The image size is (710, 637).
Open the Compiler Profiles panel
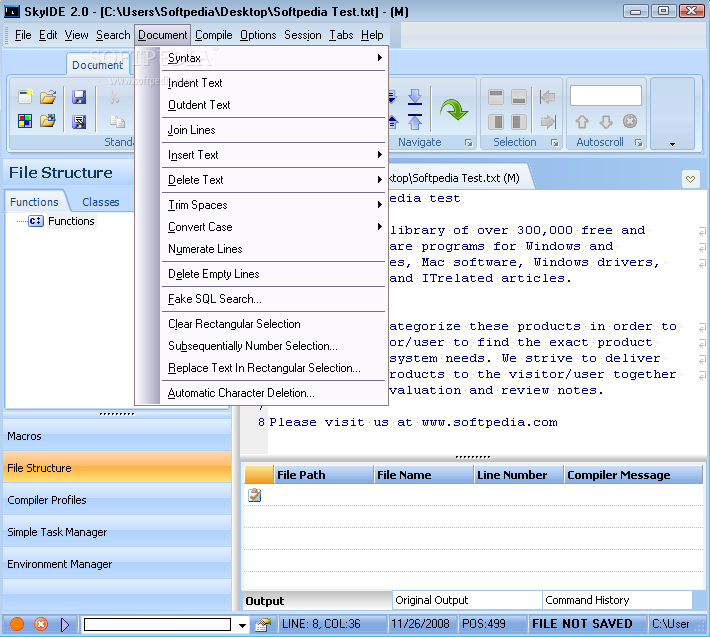pyautogui.click(x=117, y=500)
